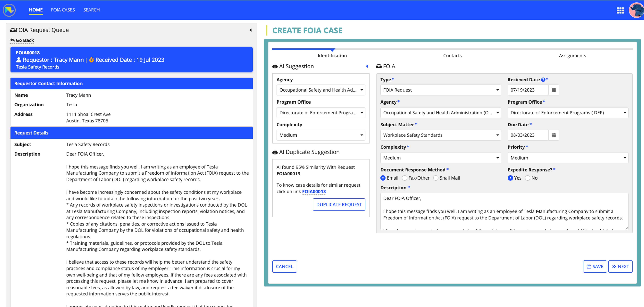Select the FOIA00018 request card

[x=131, y=60]
